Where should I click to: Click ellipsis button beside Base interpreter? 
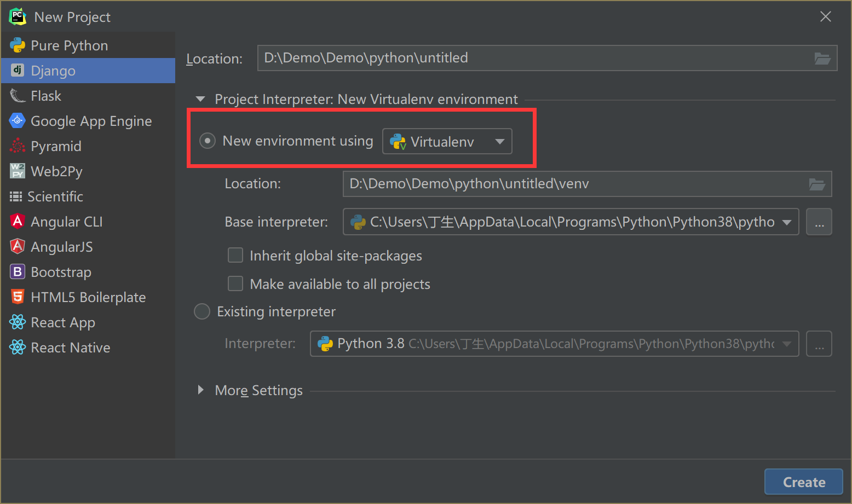pyautogui.click(x=819, y=222)
